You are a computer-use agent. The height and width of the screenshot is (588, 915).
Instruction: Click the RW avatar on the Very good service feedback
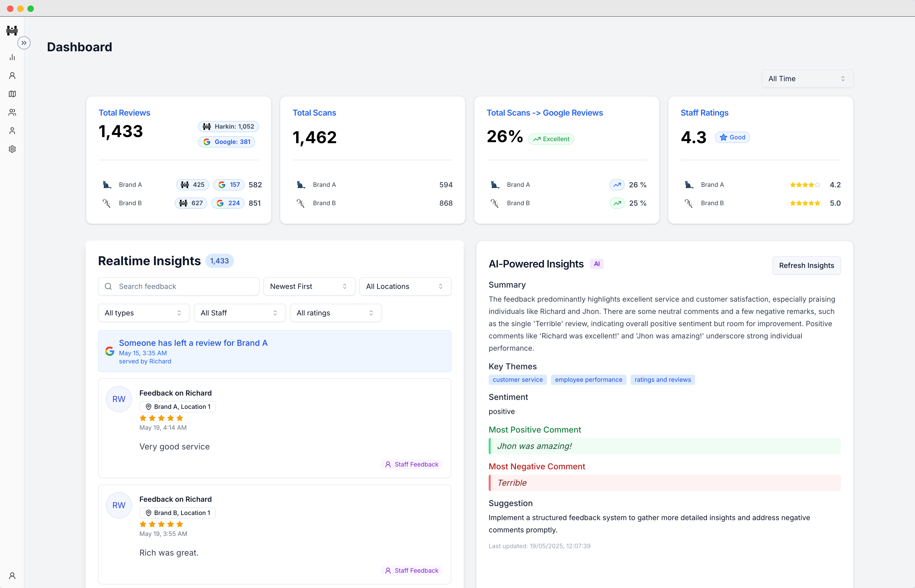pos(119,399)
